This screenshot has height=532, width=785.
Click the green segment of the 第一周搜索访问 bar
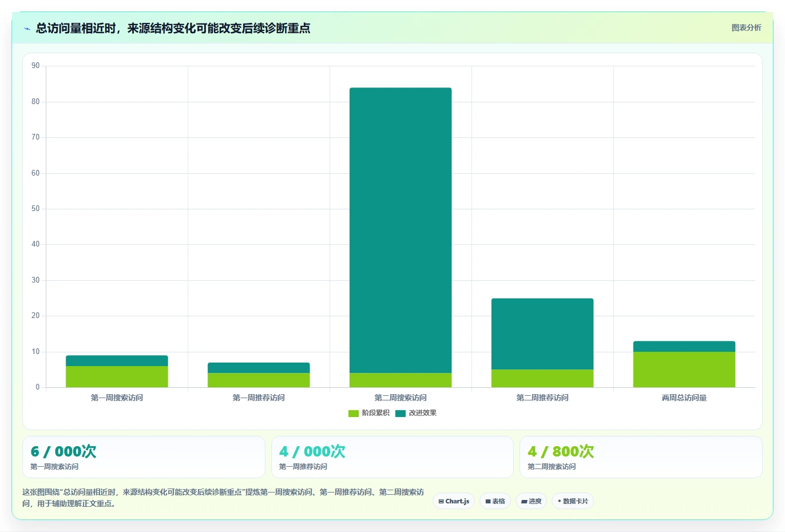click(x=117, y=377)
